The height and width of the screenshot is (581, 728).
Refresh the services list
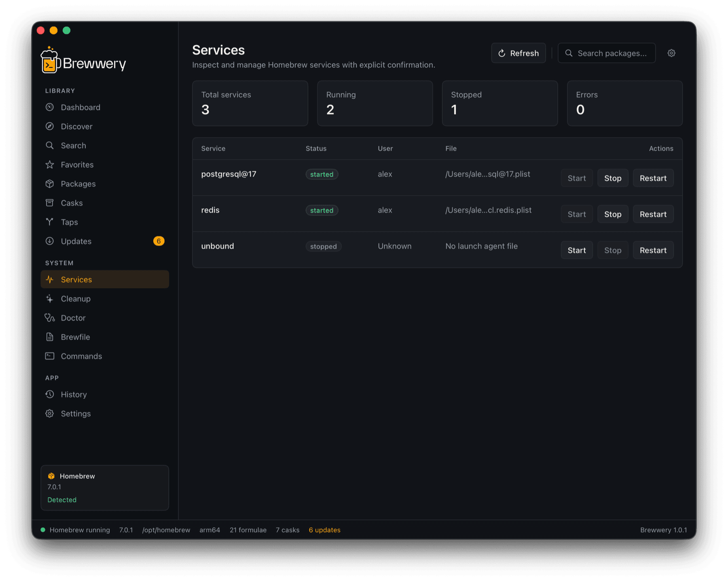point(518,53)
